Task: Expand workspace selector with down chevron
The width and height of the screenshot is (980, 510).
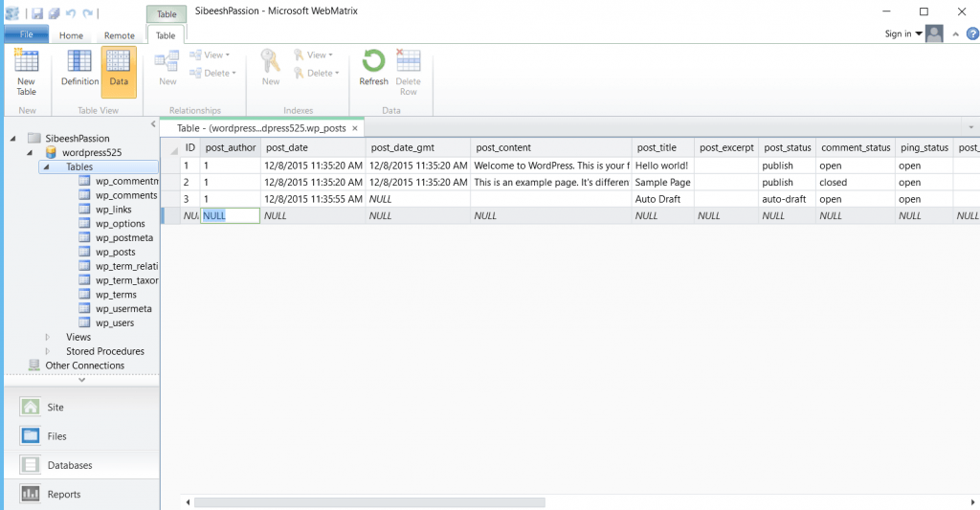Action: click(82, 379)
